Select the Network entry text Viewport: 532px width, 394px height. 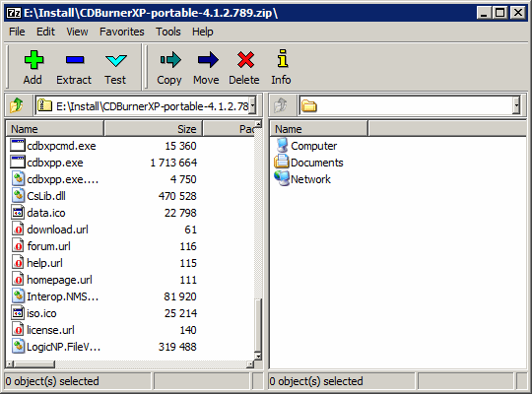(310, 179)
